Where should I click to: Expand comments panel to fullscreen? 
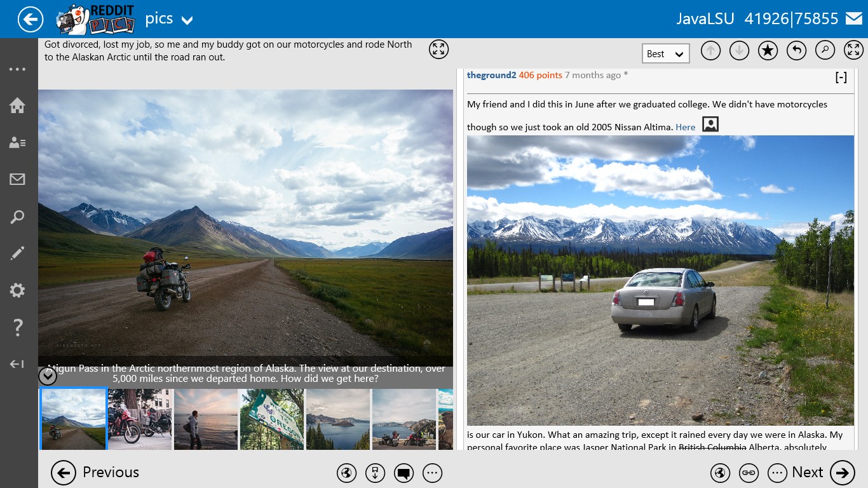pyautogui.click(x=853, y=50)
